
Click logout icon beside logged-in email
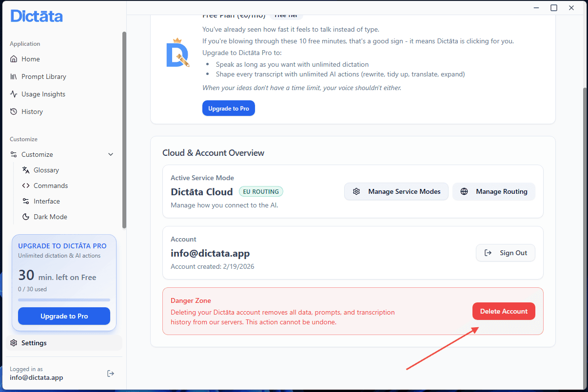click(111, 373)
